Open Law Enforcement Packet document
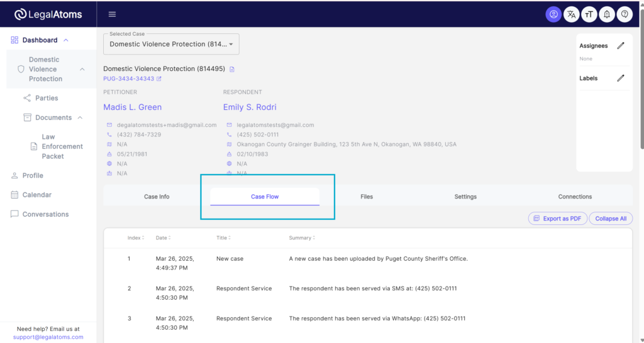Image resolution: width=644 pixels, height=343 pixels. pyautogui.click(x=62, y=146)
